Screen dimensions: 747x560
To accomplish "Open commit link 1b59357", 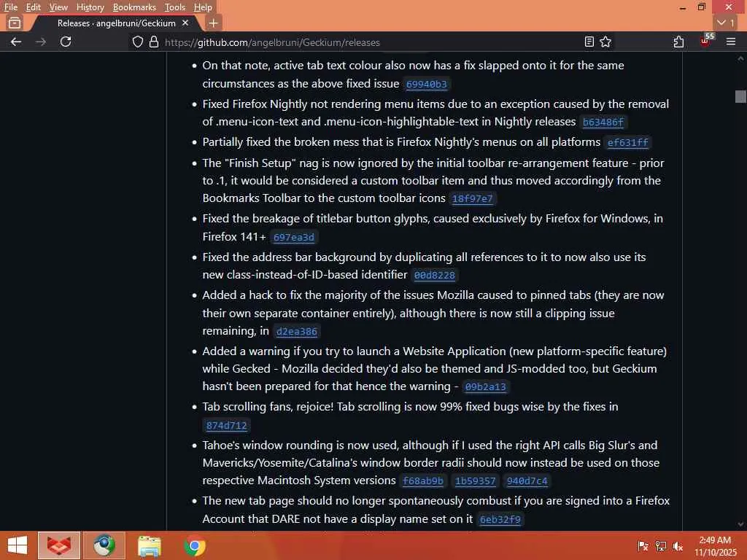I will tap(476, 481).
